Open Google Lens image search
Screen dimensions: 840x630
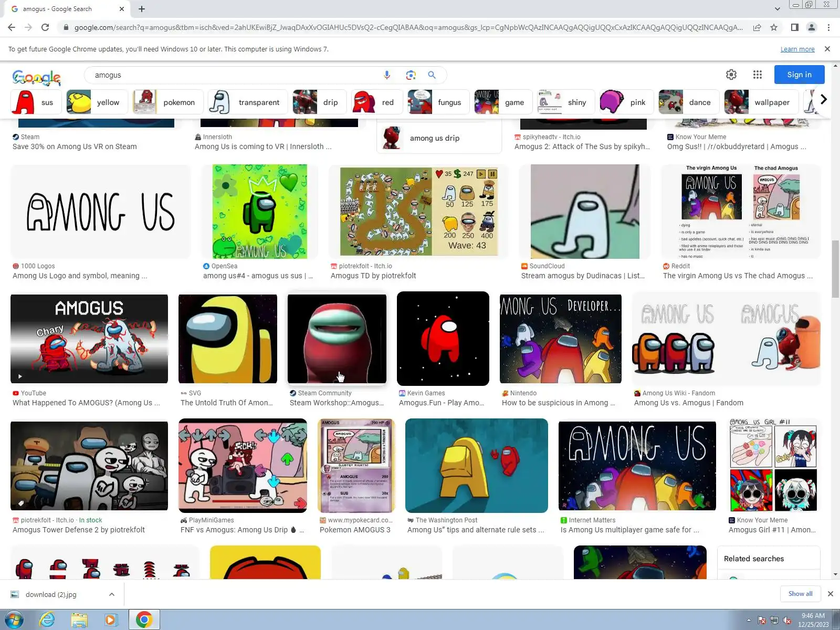[411, 75]
